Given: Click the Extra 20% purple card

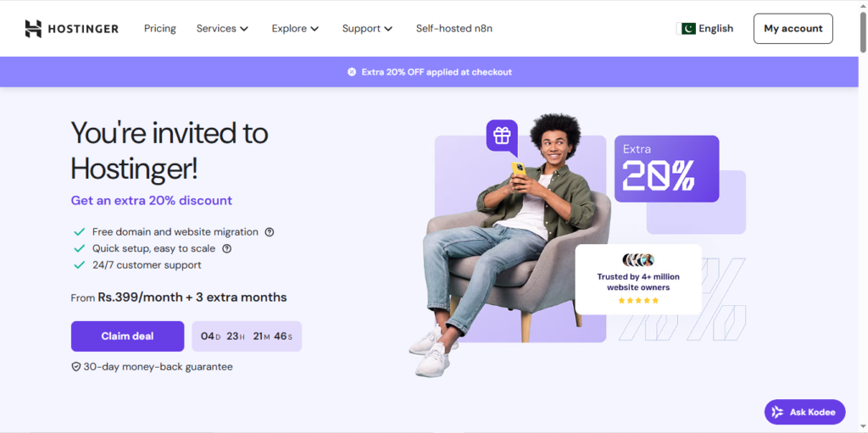Looking at the screenshot, I should (666, 169).
